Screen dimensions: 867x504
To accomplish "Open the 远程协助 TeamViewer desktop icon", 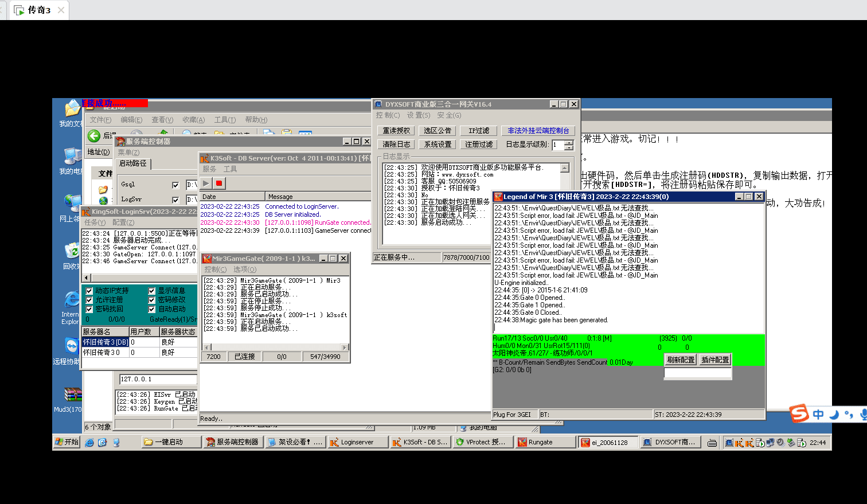I will (x=69, y=351).
